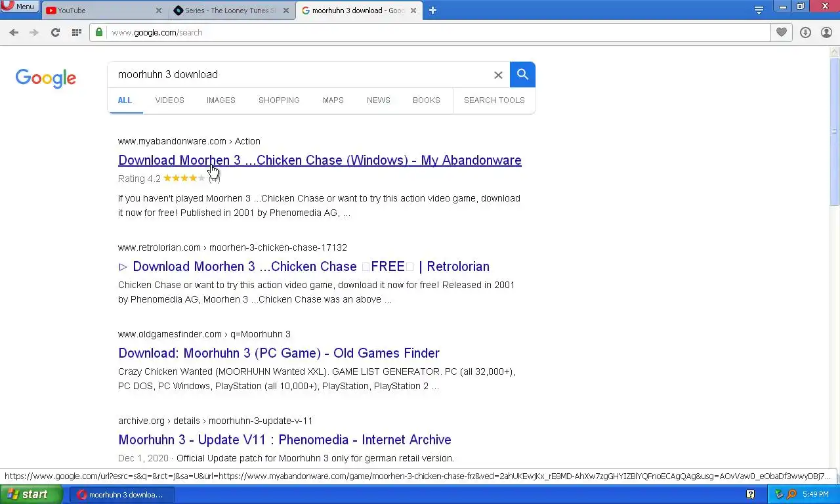Open the Opera Menu button
Screen dimensions: 840x504
click(20, 7)
